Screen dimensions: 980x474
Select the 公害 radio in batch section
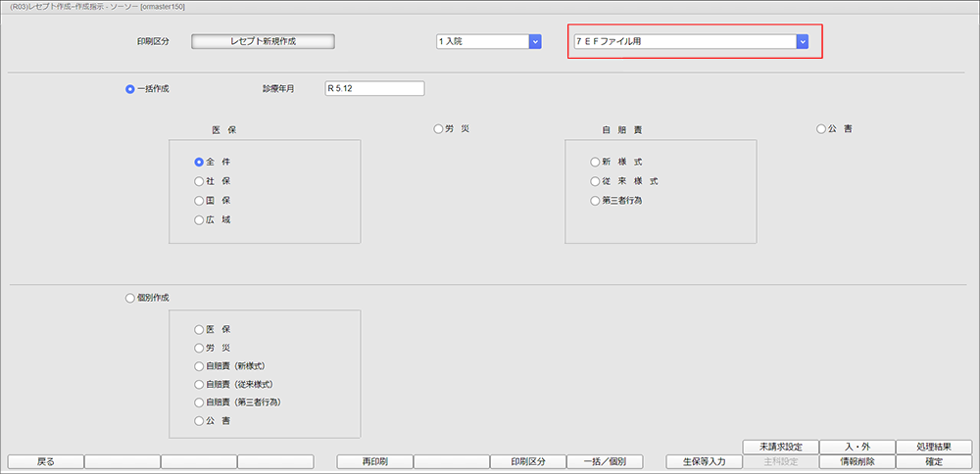(x=821, y=129)
